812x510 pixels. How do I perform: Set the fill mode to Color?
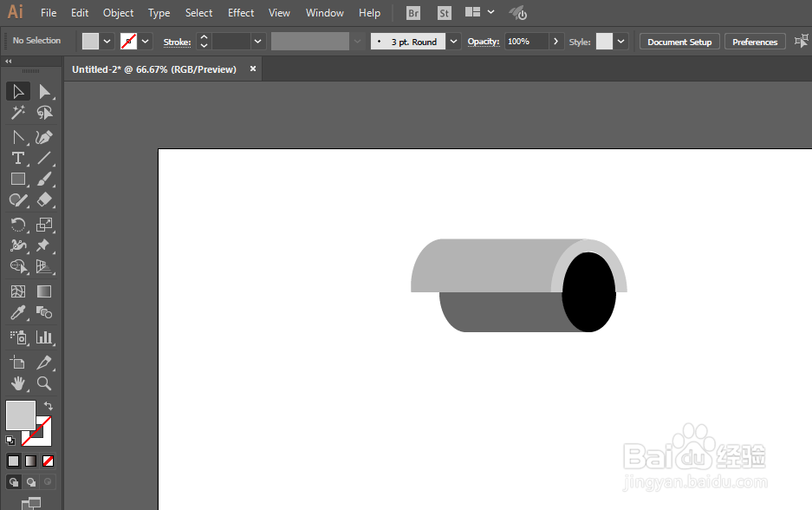pyautogui.click(x=14, y=461)
